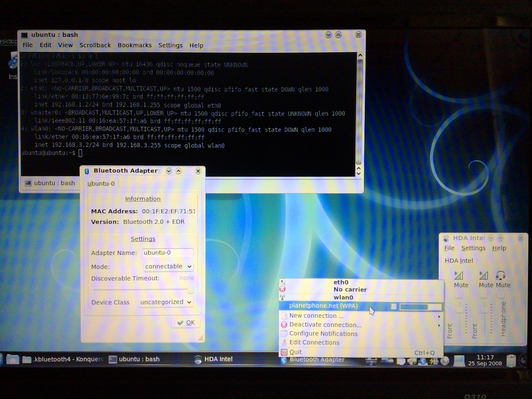Screen dimensions: 532x399
Task: Click the eth0 wired device icon in the menu
Action: pos(282,282)
